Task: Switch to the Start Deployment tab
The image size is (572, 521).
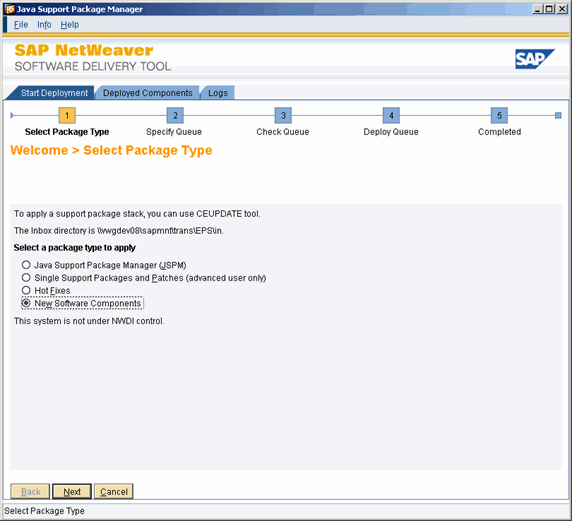Action: pos(54,93)
